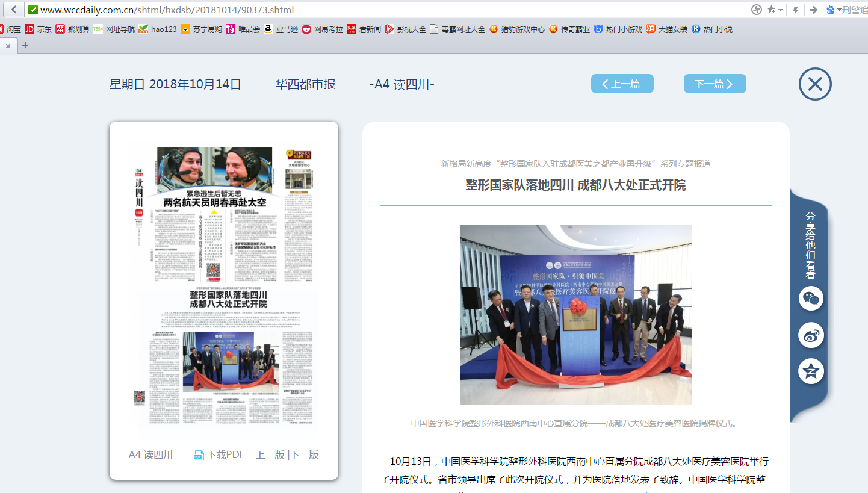Viewport: 868px width, 493px height.
Task: Open the 毒霸网址大全 bookmark
Action: [457, 29]
